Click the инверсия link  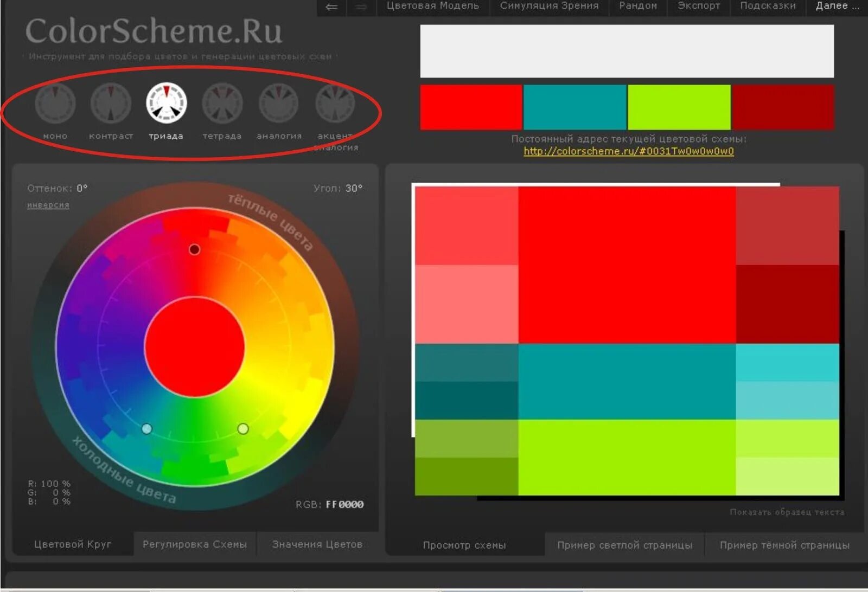coord(48,205)
